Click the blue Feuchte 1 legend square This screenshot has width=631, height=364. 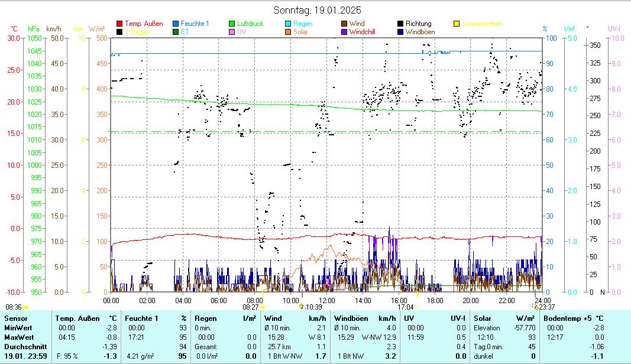[176, 24]
